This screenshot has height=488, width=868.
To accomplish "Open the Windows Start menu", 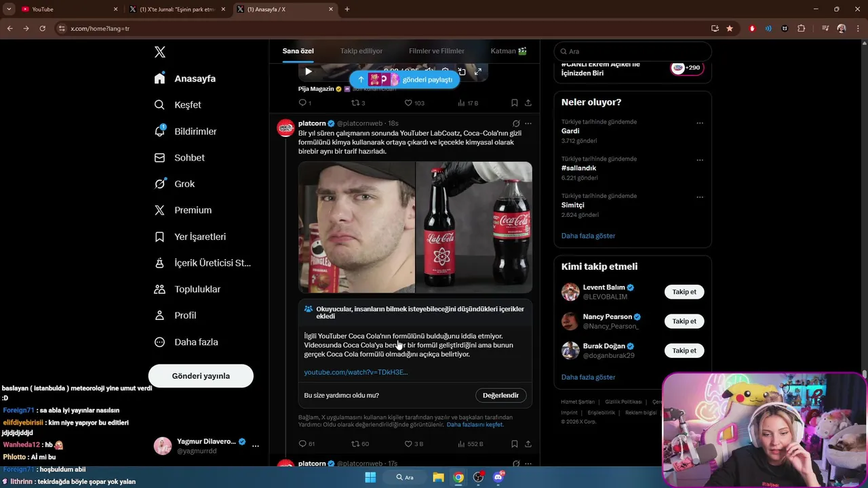I will [370, 477].
